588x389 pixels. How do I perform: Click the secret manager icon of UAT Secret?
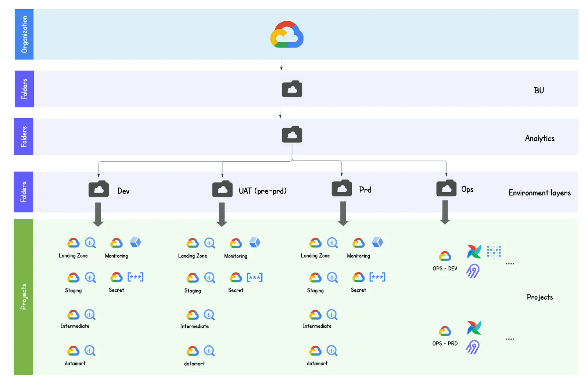[255, 277]
